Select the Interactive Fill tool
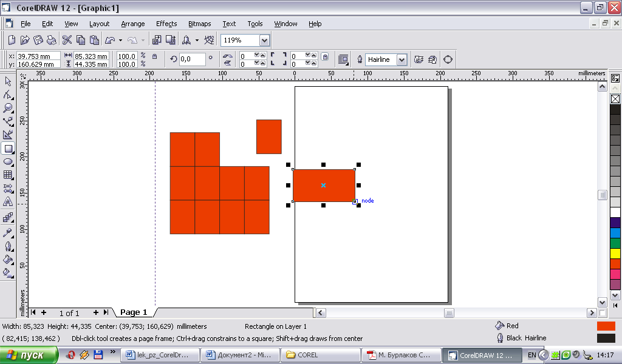The height and width of the screenshot is (364, 622). pos(8,273)
